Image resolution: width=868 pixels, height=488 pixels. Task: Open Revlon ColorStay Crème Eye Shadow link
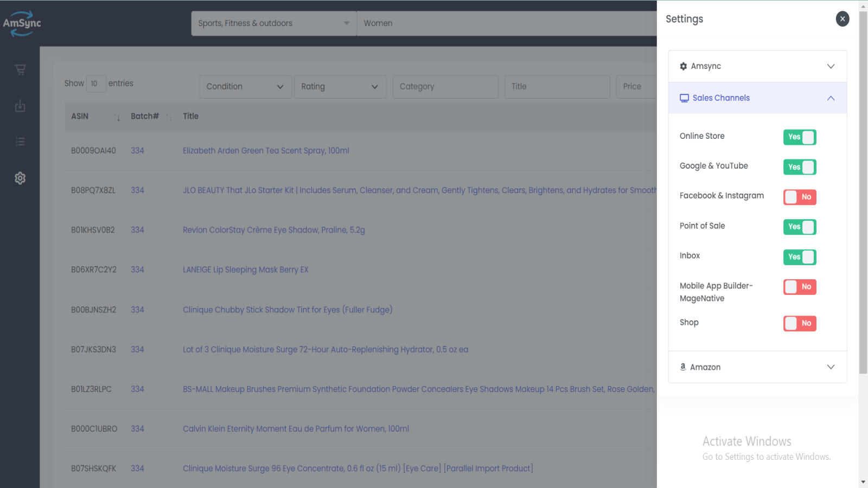(274, 230)
